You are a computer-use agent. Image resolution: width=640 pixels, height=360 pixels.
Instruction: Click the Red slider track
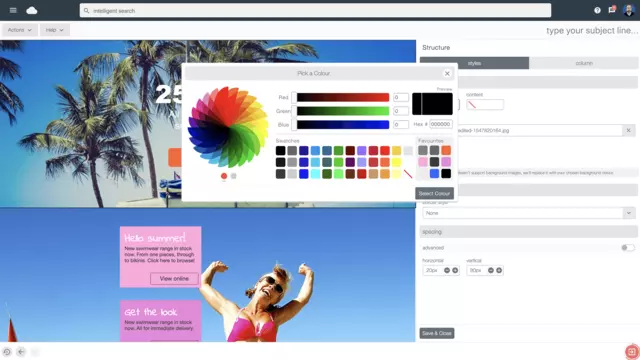(342, 97)
